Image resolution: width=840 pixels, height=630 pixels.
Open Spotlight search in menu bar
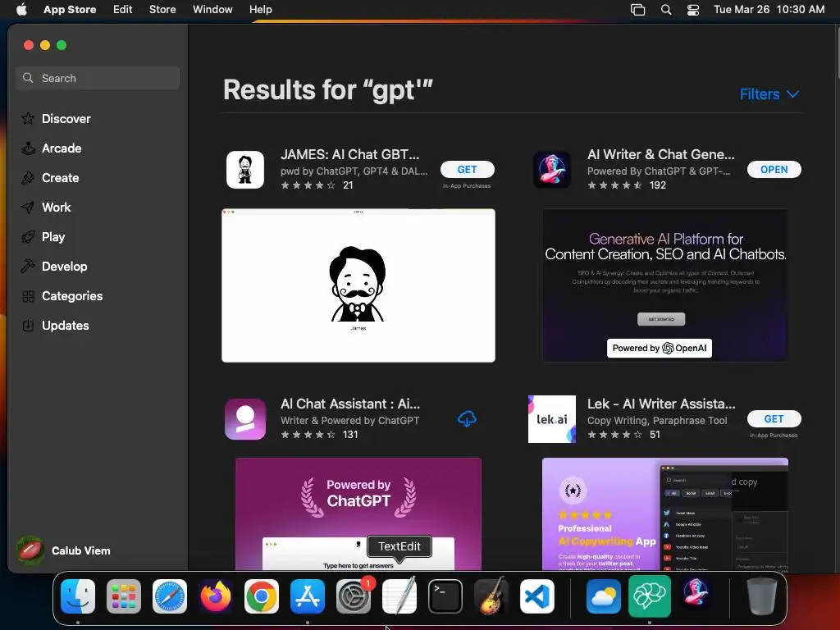tap(666, 10)
